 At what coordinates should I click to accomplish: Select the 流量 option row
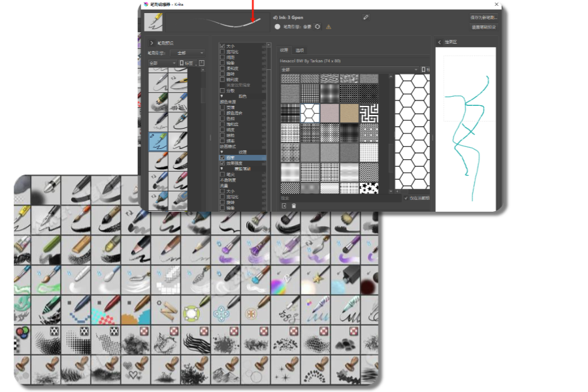[242, 186]
